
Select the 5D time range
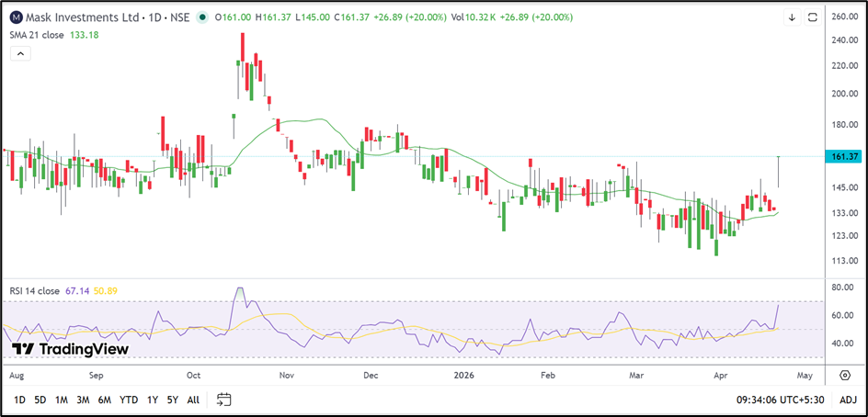40,400
